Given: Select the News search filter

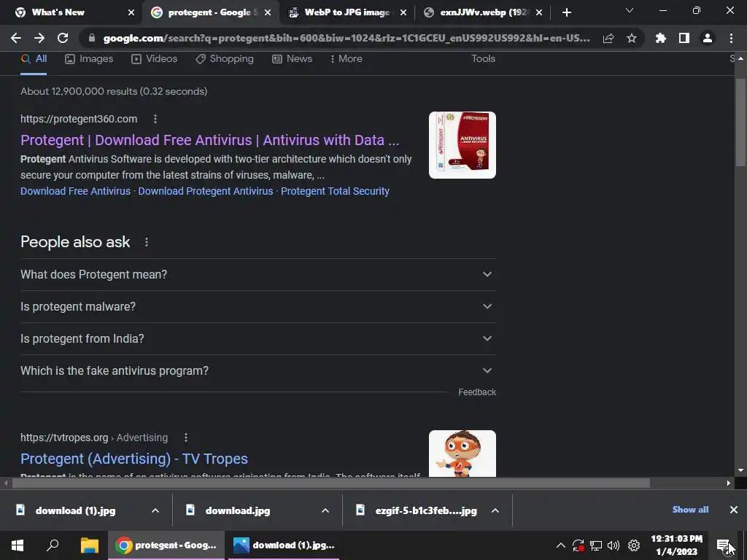Looking at the screenshot, I should 292,59.
